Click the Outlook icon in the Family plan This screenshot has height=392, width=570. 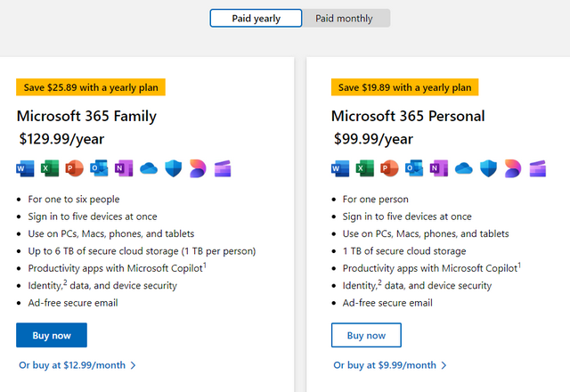(x=99, y=168)
